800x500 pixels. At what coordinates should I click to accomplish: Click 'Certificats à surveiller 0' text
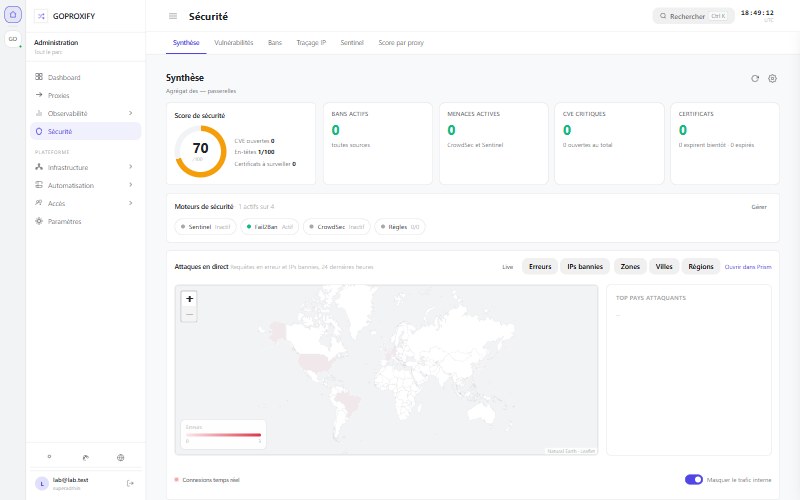tap(265, 164)
